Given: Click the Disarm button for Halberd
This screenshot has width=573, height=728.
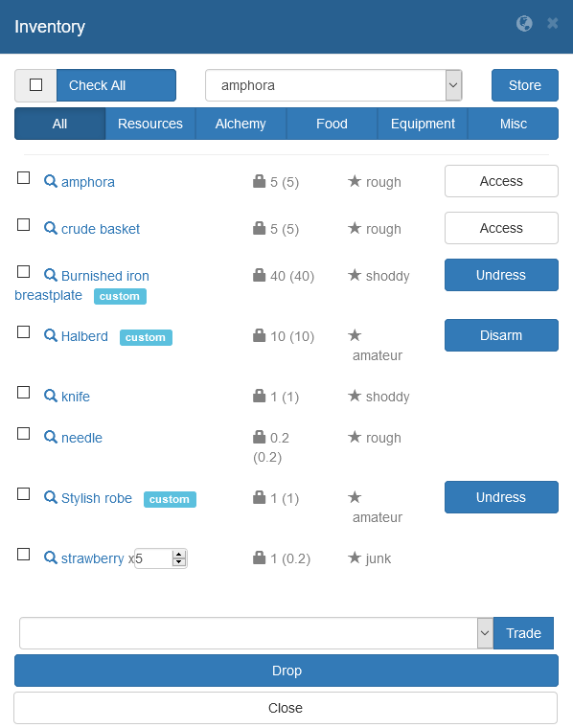Looking at the screenshot, I should [x=501, y=335].
